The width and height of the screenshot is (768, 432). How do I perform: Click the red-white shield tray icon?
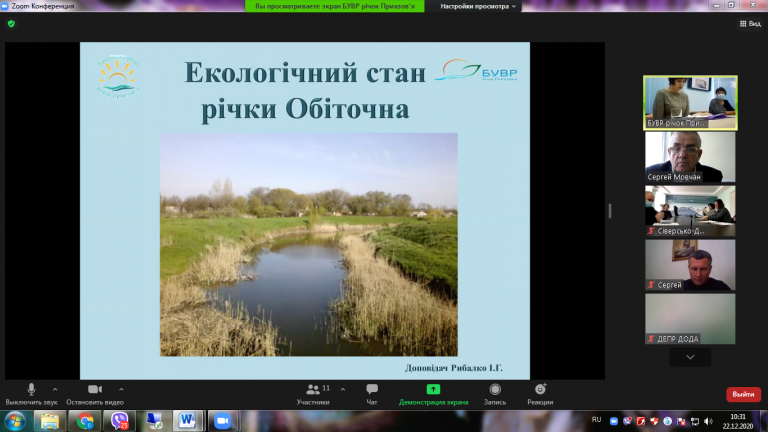point(654,421)
